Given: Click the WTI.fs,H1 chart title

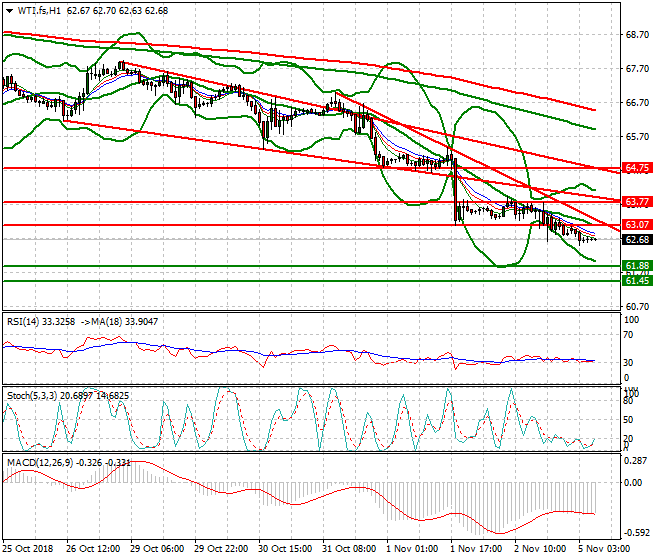Looking at the screenshot, I should (39, 11).
